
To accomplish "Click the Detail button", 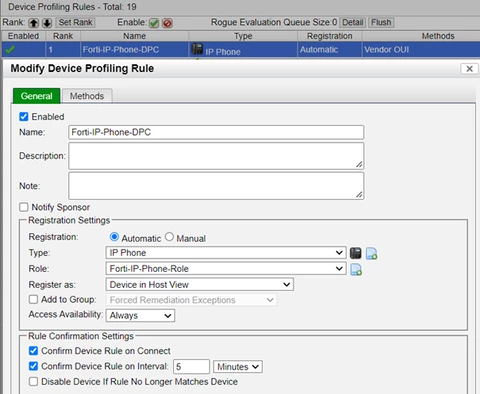I will pyautogui.click(x=353, y=22).
